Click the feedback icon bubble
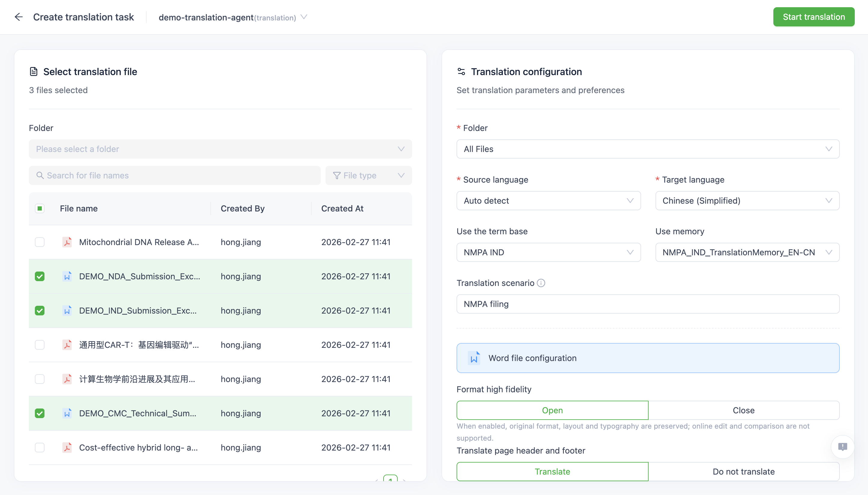Viewport: 868px width, 495px height. pos(842,447)
